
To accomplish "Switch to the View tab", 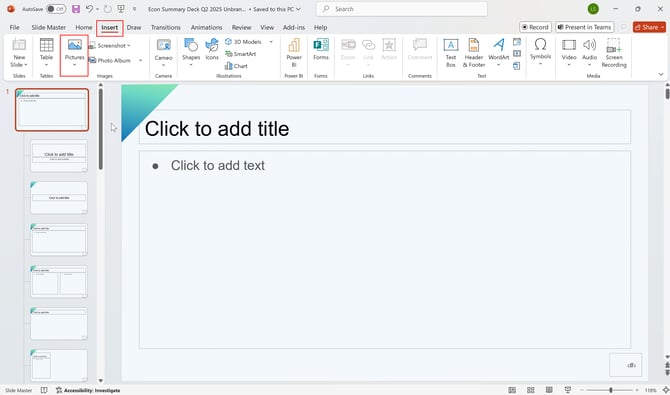I will click(267, 27).
